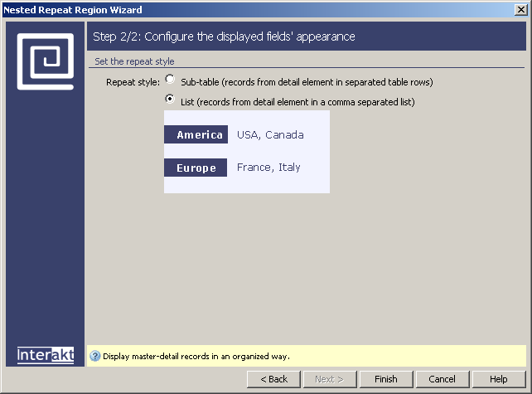Select the Sub-table repeat style option

click(x=170, y=81)
